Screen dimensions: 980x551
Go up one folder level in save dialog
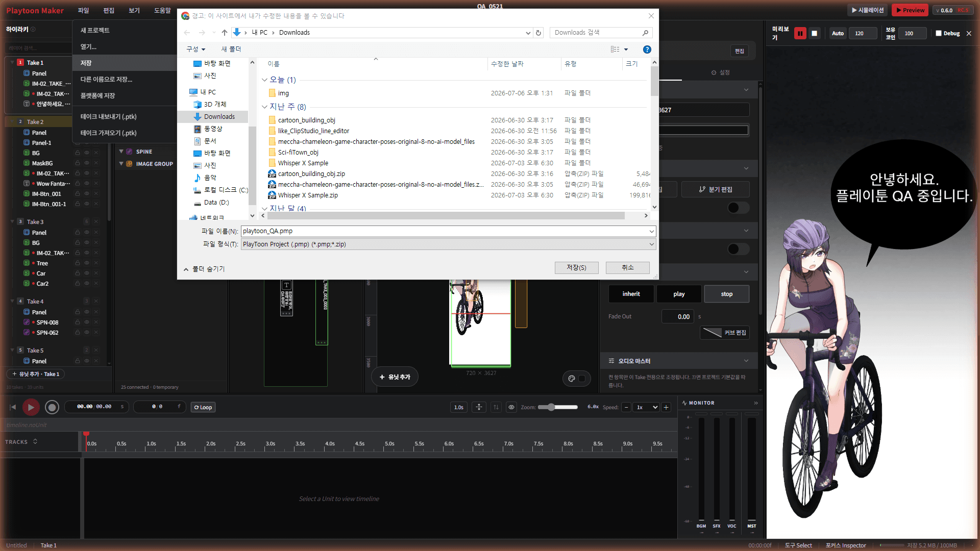coord(225,33)
